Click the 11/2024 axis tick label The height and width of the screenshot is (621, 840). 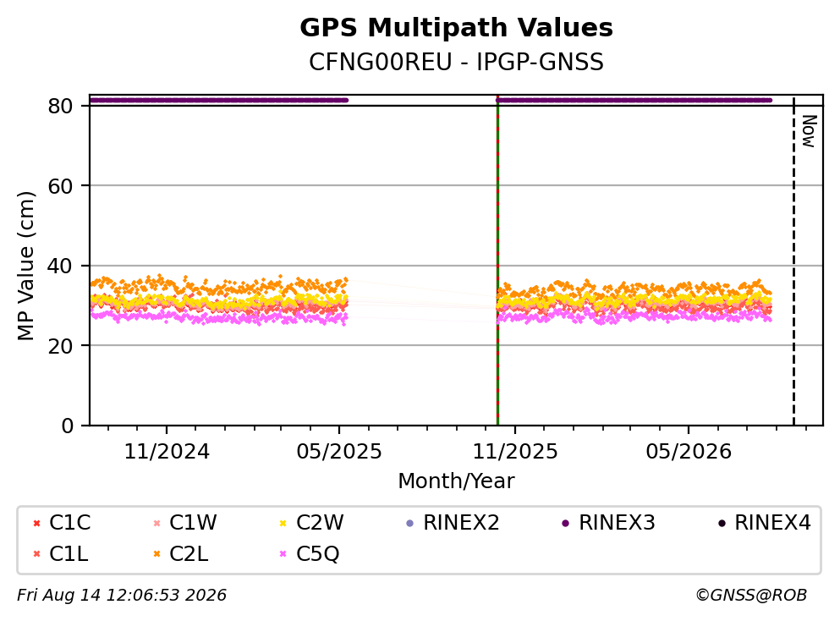[167, 452]
